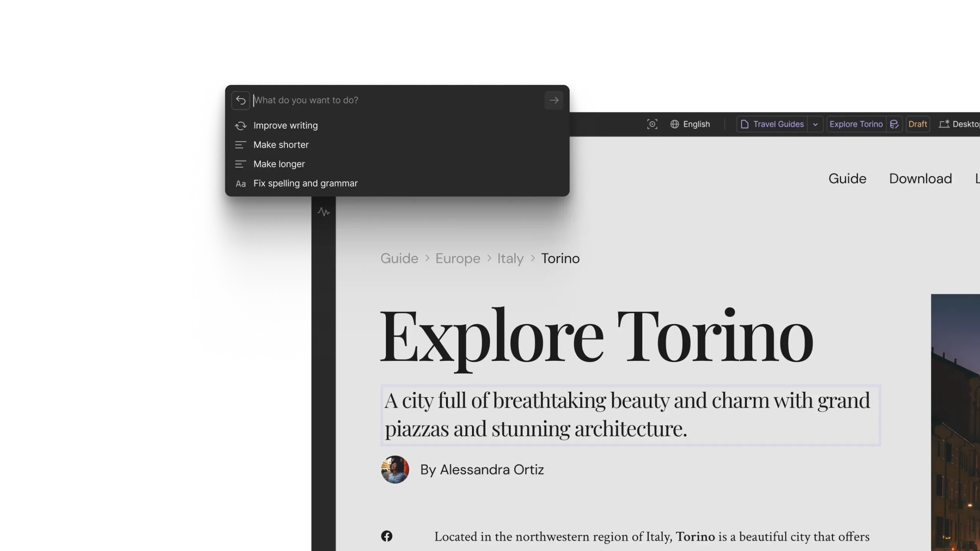Click the globe icon next to English
Viewport: 980px width, 551px height.
[x=675, y=124]
